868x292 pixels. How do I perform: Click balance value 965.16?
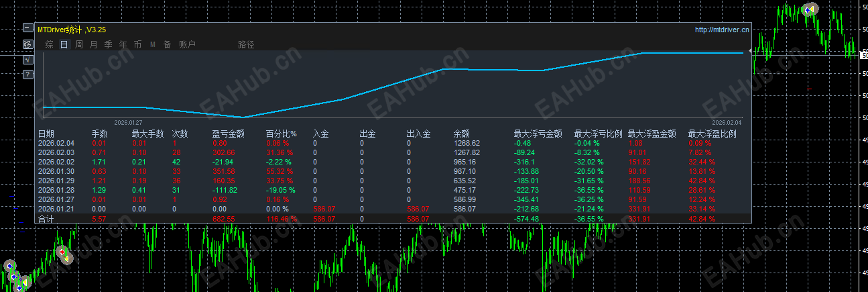tap(465, 162)
